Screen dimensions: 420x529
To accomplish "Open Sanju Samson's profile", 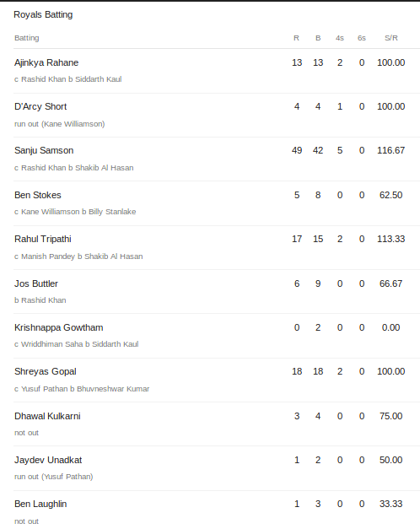I will point(44,150).
